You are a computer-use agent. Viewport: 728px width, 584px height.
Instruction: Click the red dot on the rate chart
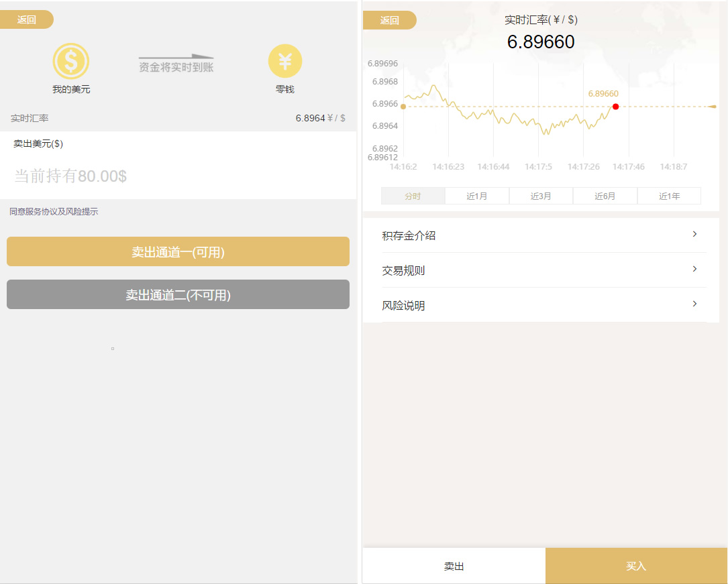click(615, 106)
